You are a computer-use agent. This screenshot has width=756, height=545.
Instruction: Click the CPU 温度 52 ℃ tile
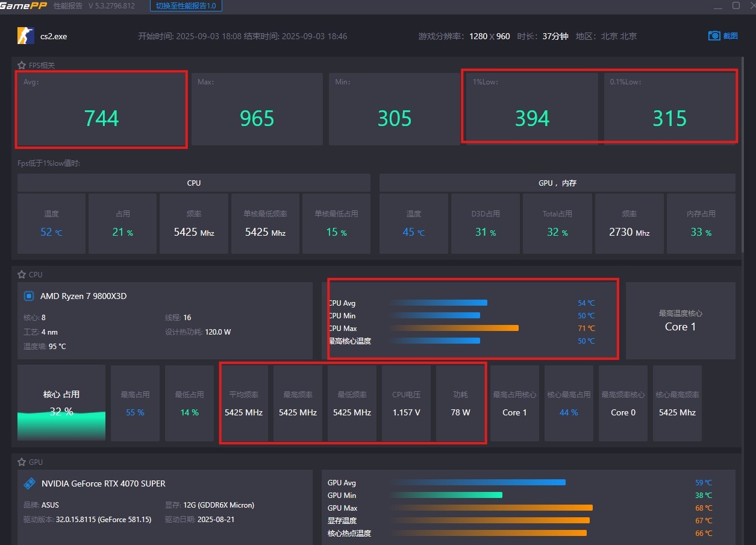[x=51, y=224]
